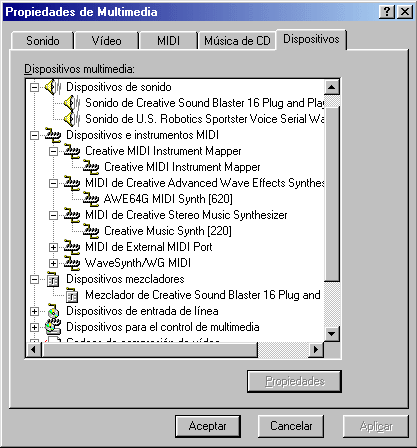Click the speaker icon beside Dispositivos de sonido
This screenshot has width=417, height=448.
coord(53,87)
